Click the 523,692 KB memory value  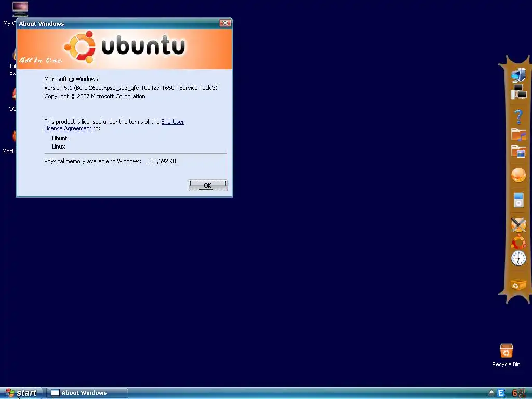[162, 161]
